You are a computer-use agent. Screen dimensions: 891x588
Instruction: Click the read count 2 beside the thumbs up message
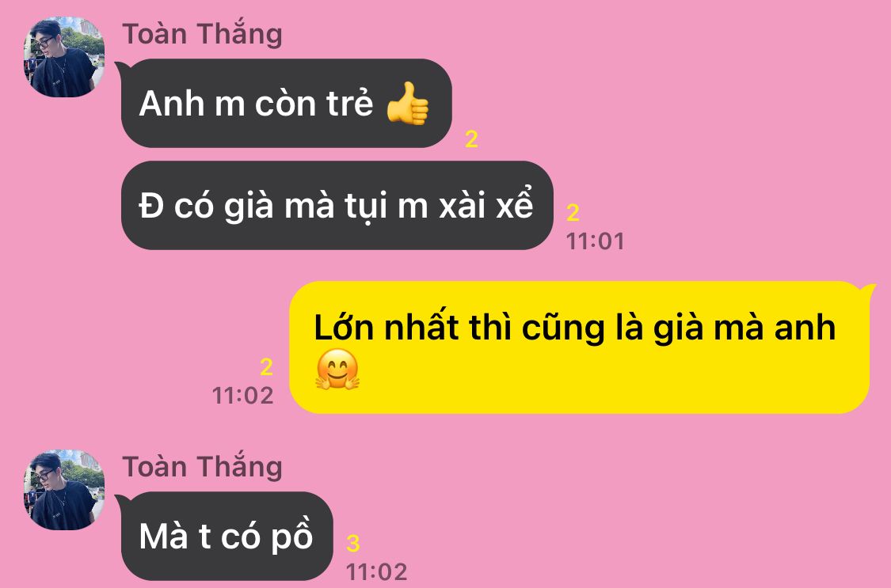point(471,139)
